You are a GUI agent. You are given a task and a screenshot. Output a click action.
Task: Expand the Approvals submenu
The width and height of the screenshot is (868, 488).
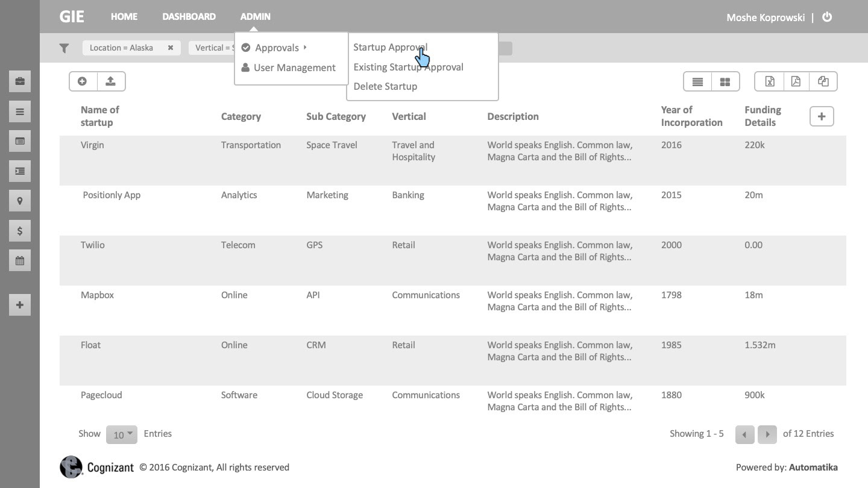coord(277,48)
